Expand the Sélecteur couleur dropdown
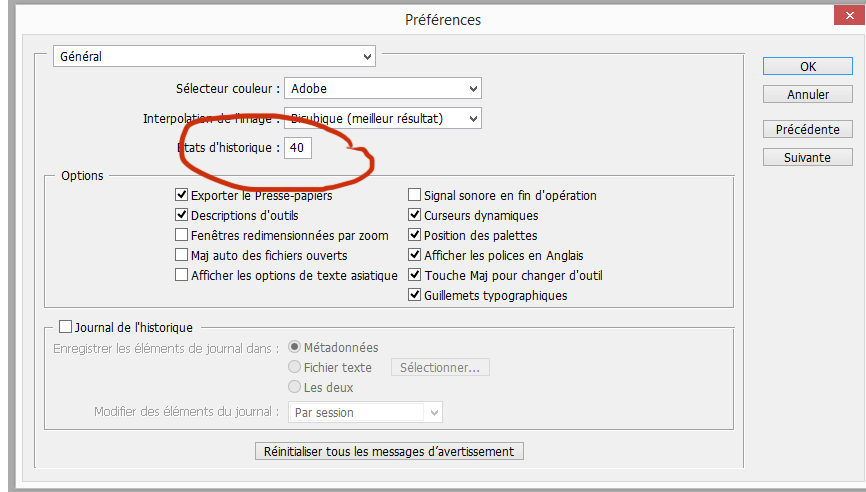Viewport: 866px width, 492px height. [x=382, y=88]
